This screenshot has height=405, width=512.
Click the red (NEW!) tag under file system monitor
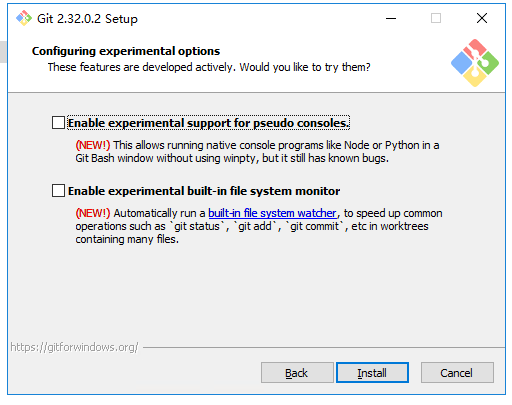click(93, 213)
